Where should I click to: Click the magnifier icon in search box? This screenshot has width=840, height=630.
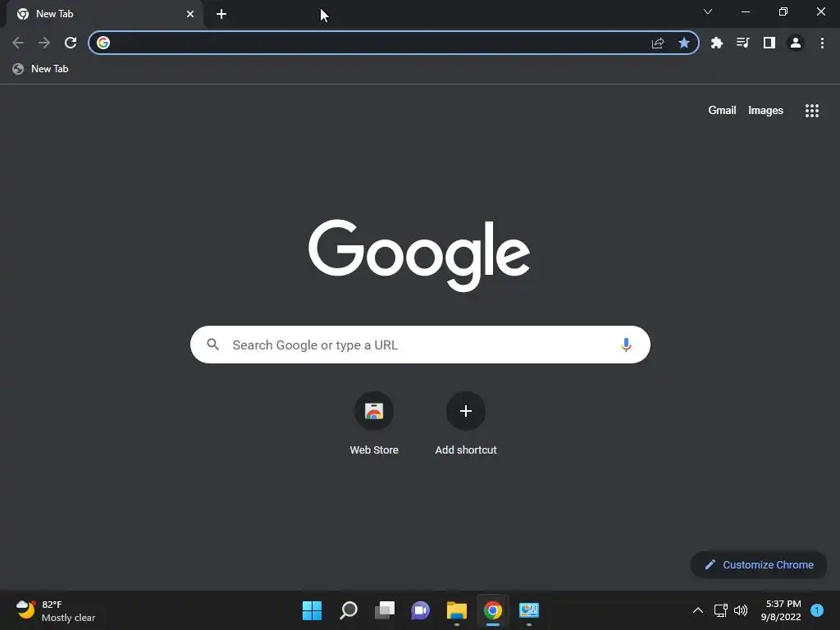point(212,345)
